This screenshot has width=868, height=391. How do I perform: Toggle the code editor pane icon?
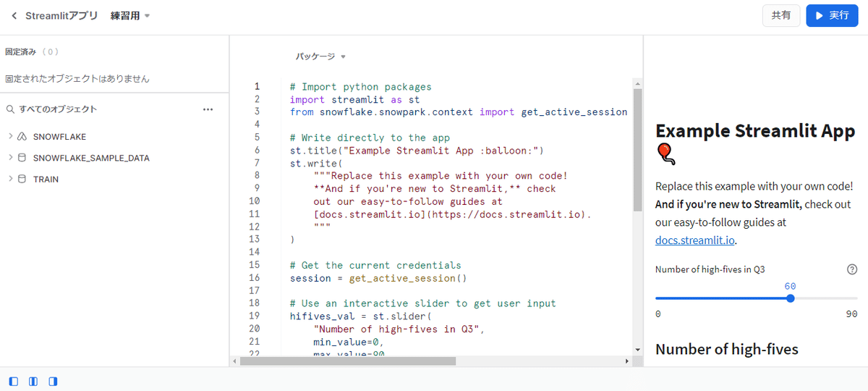pyautogui.click(x=33, y=382)
